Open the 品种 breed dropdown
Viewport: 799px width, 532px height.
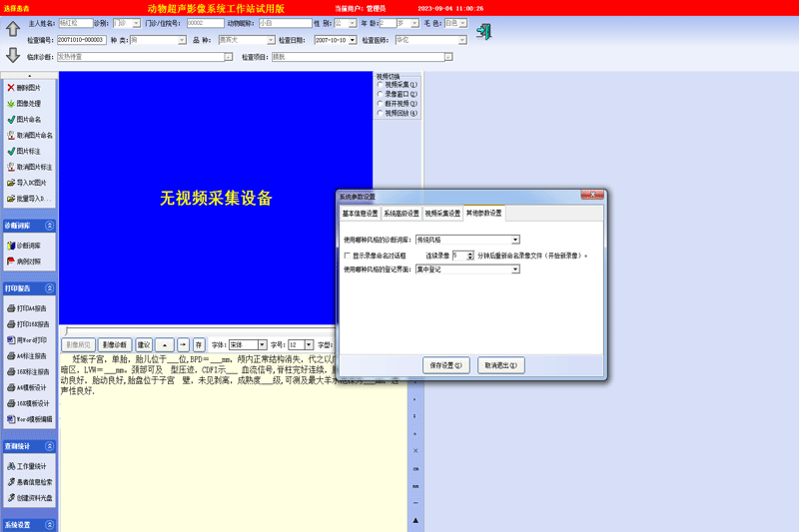(271, 40)
